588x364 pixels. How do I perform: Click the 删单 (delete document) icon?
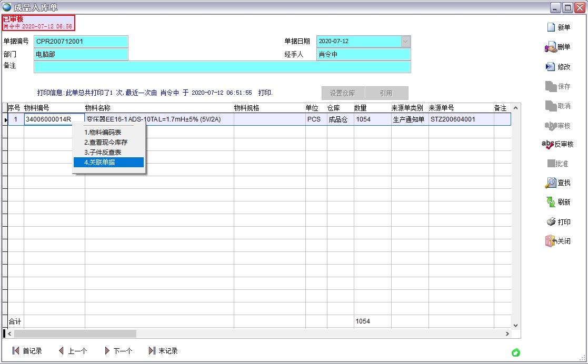pyautogui.click(x=551, y=47)
